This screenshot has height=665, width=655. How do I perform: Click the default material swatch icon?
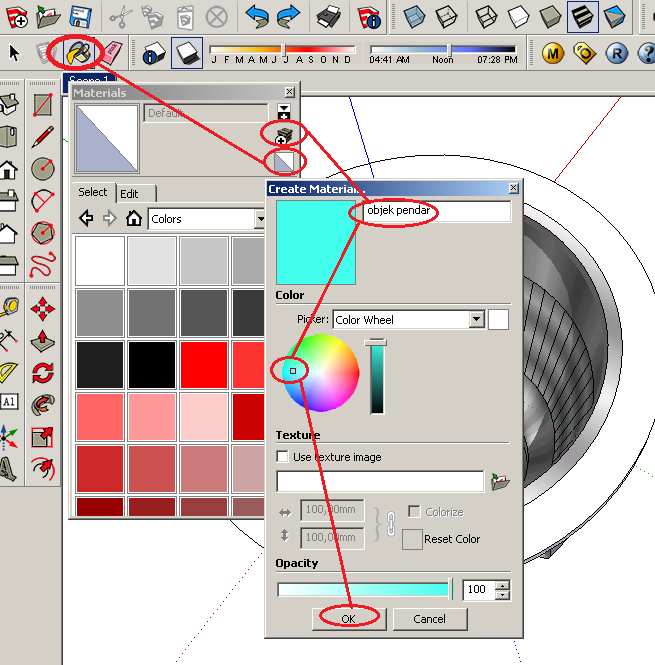coord(283,162)
